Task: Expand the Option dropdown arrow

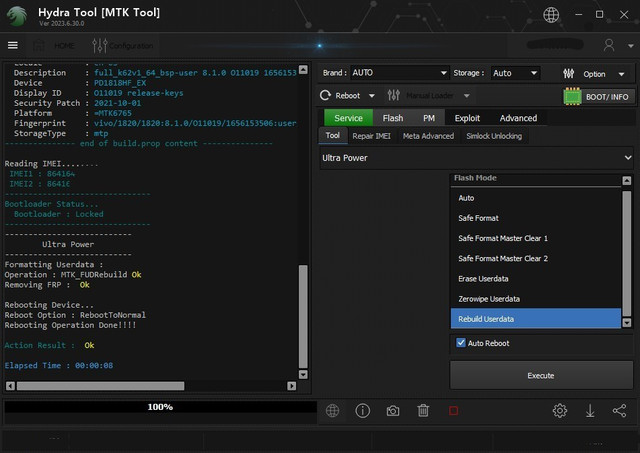Action: tap(621, 74)
